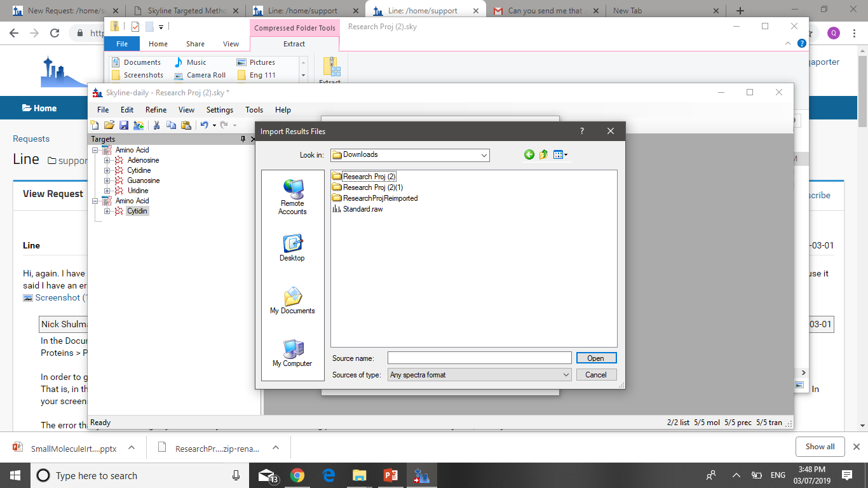
Task: Click the green Back arrow in dialog
Action: tap(529, 154)
